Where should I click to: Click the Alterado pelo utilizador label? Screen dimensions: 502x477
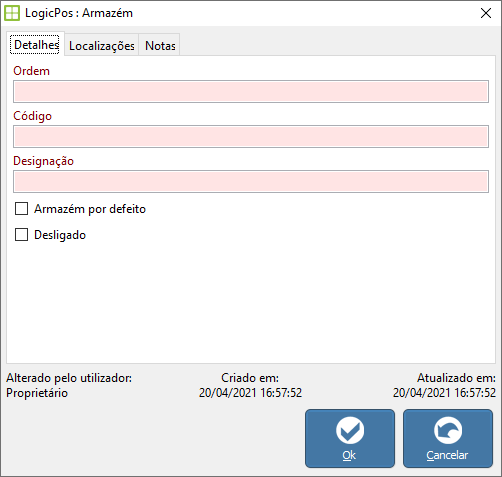[69, 378]
